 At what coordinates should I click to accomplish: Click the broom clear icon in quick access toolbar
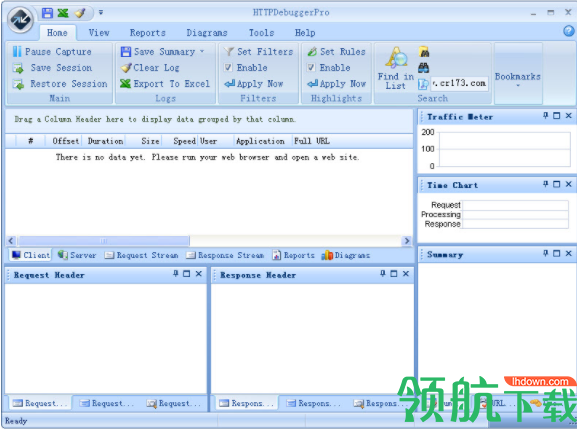(79, 13)
